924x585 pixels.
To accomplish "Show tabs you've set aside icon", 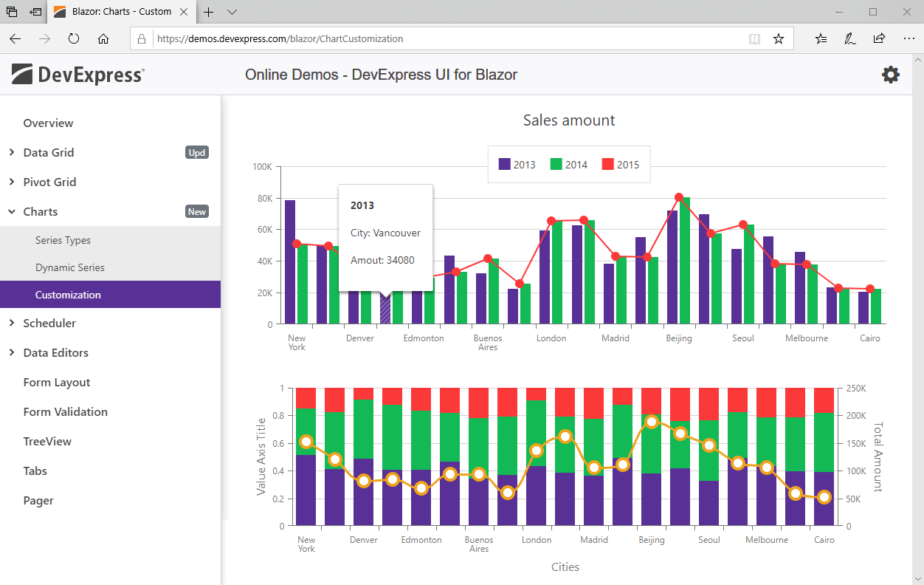I will click(x=12, y=12).
